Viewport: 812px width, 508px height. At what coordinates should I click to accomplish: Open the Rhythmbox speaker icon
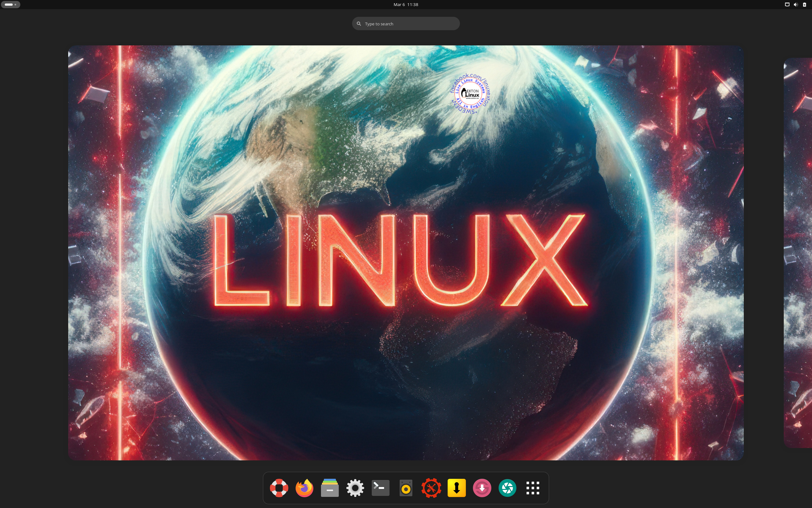406,488
